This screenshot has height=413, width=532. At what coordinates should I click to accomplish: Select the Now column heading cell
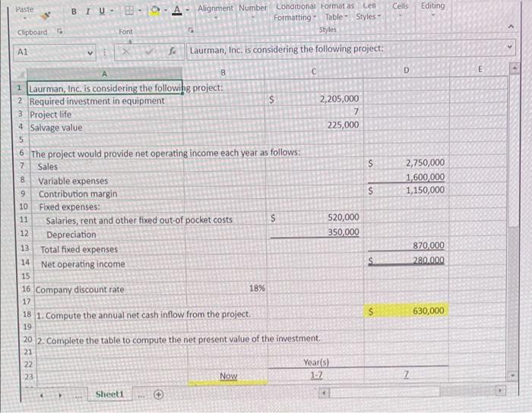(228, 376)
